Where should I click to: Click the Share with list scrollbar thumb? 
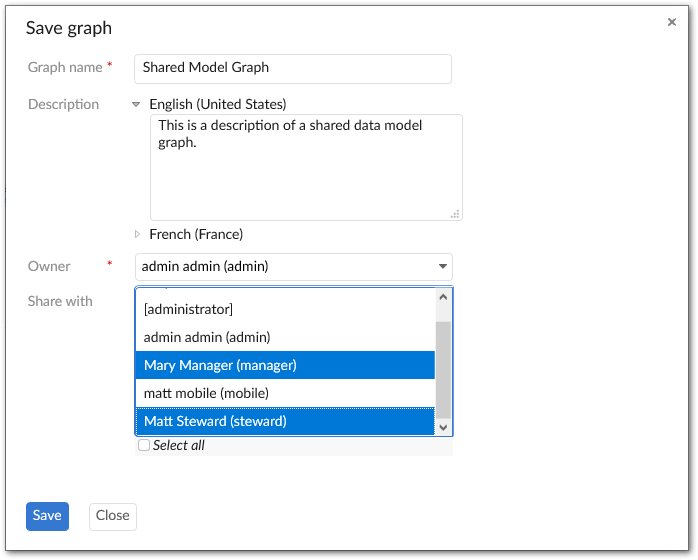[443, 368]
